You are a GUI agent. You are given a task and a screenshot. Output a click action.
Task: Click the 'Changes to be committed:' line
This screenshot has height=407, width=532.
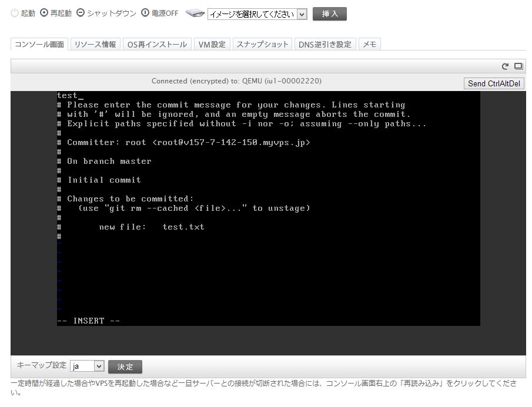coord(125,199)
